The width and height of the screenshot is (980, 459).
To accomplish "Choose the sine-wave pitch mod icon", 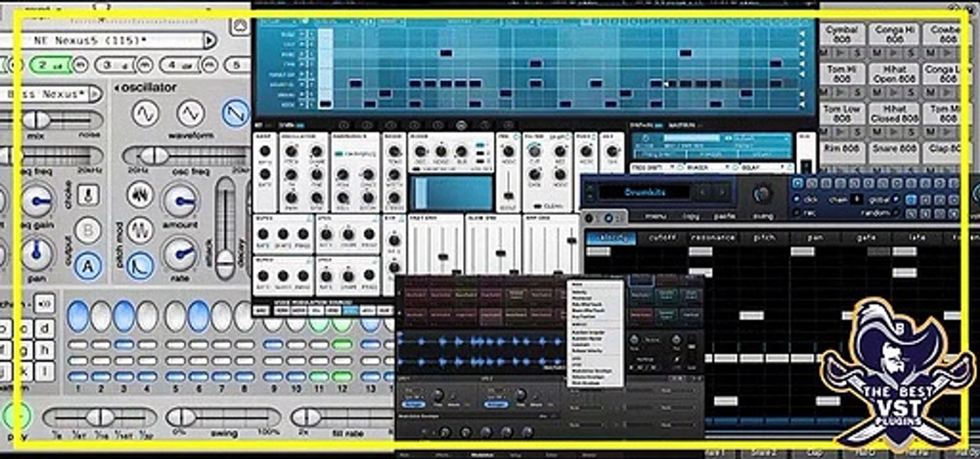I will click(140, 230).
